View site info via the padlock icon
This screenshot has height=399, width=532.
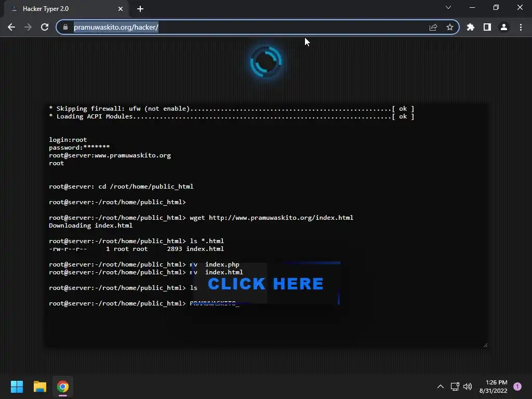click(x=65, y=27)
